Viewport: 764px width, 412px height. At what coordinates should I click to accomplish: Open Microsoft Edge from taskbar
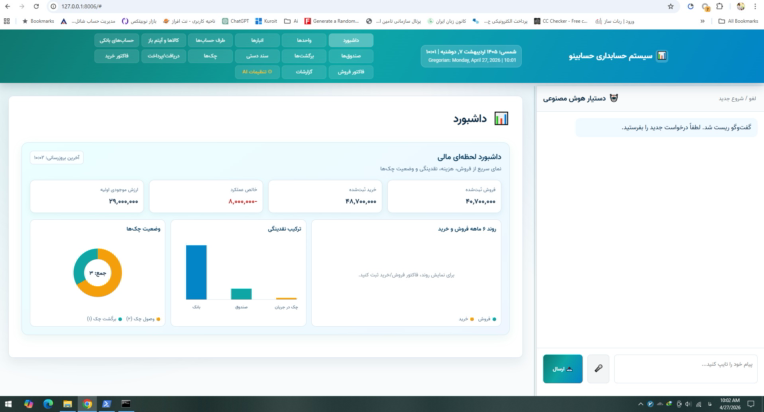coord(48,404)
